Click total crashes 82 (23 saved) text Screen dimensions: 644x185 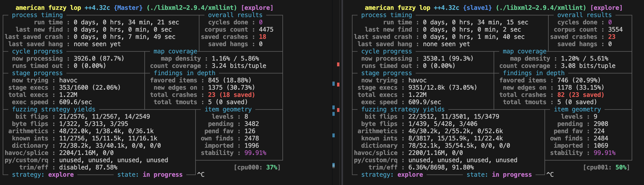click(580, 95)
